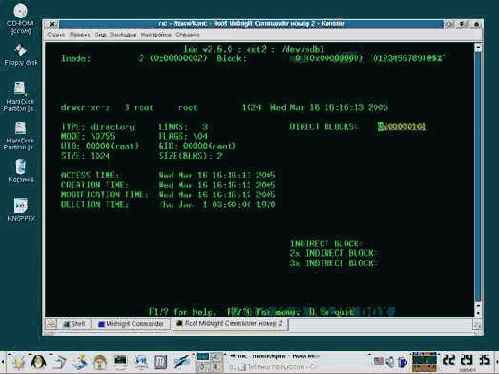Click the close-tab icon at tab bar end

tap(477, 324)
